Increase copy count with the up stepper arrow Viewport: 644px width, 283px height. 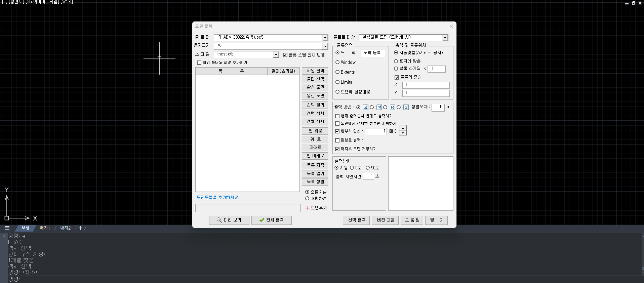coord(403,129)
